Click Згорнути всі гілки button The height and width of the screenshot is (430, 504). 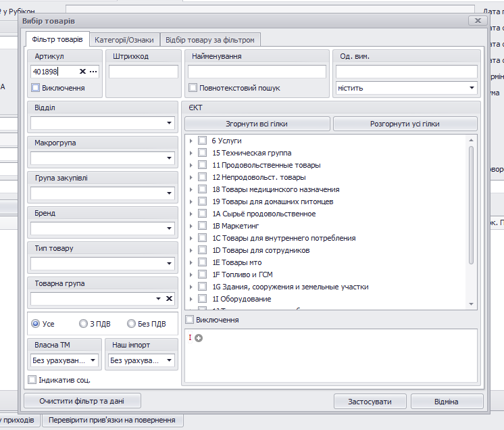click(257, 124)
